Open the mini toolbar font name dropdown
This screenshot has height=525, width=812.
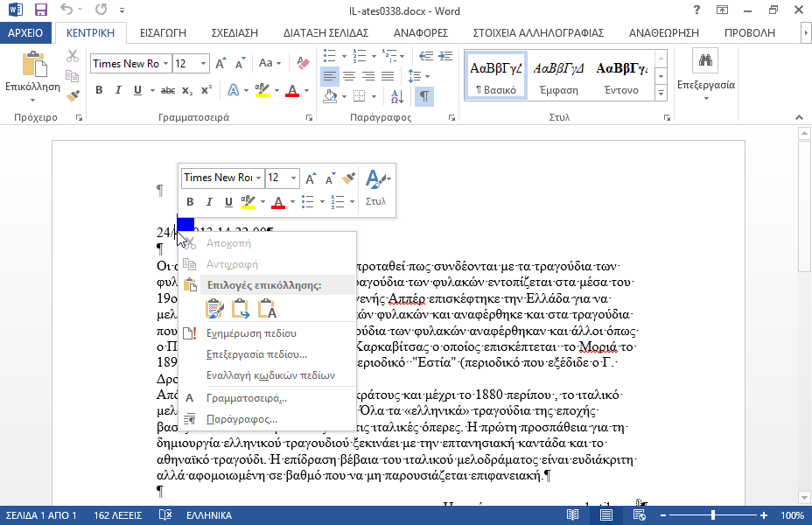[258, 178]
